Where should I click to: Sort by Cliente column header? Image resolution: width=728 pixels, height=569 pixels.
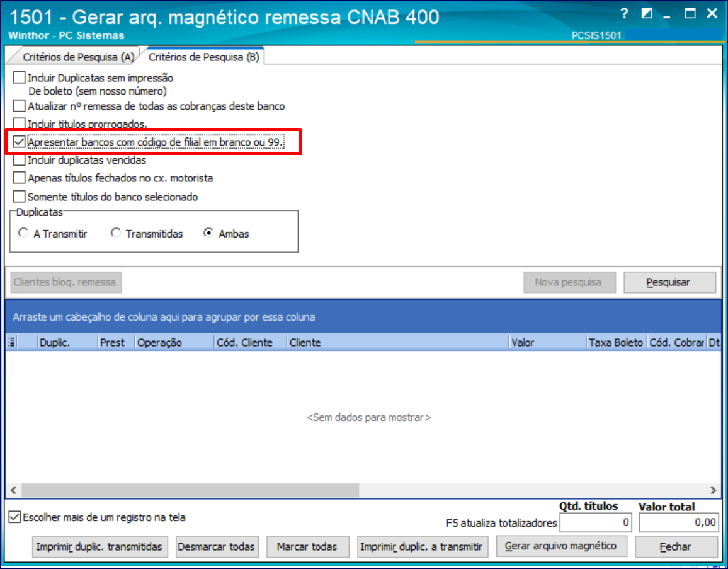point(399,342)
